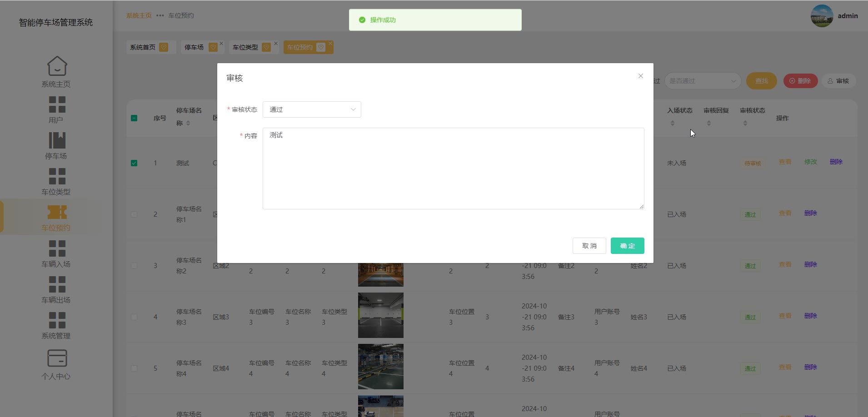Click the 姓名3 cell in row 4
This screenshot has width=868, height=417.
tap(639, 317)
